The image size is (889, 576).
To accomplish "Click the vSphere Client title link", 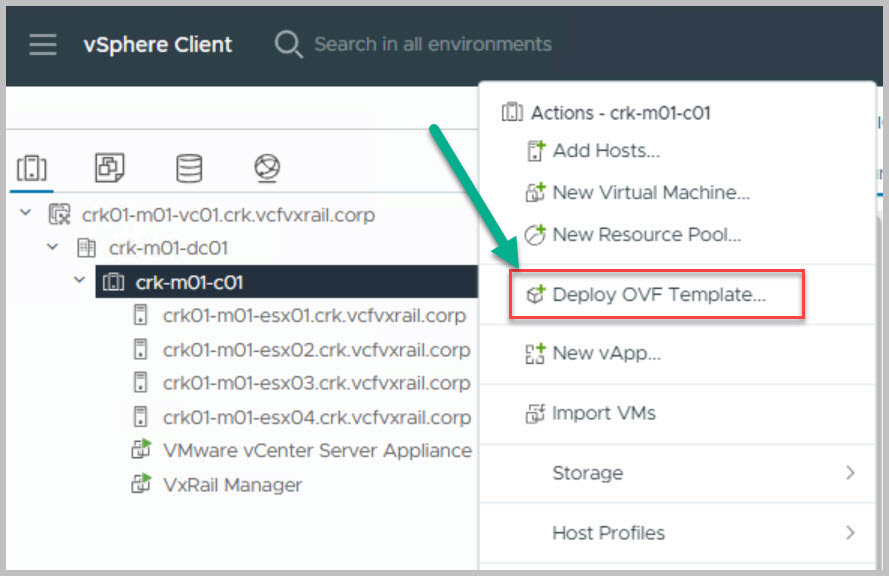I will 157,45.
